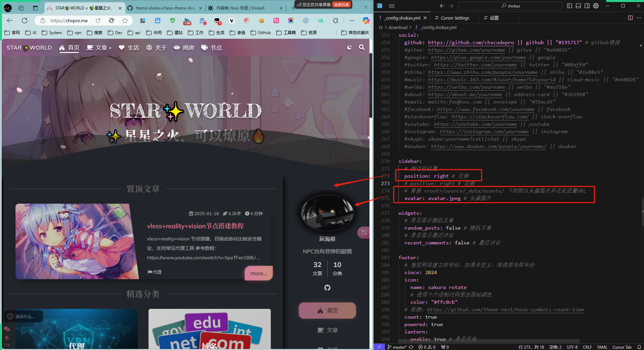This screenshot has height=350, width=644.
Task: Click the scroll-to-top arrow on blog
Action: (x=7, y=338)
